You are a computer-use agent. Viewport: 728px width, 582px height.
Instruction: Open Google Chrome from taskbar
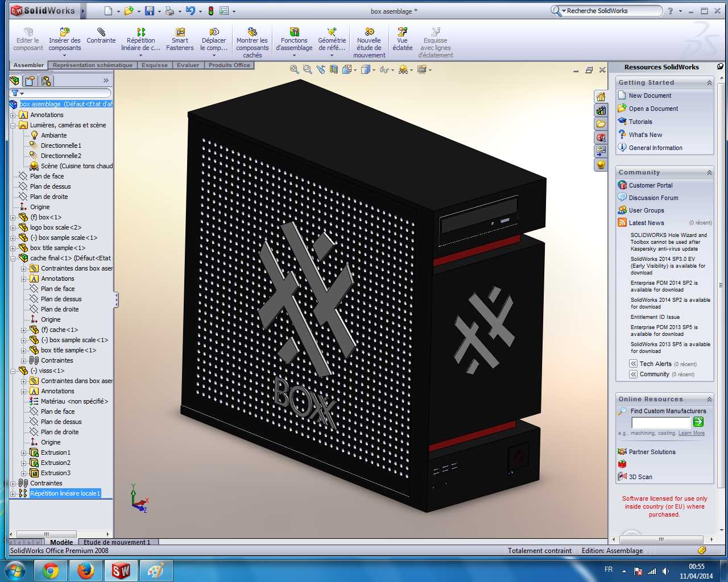coord(51,570)
